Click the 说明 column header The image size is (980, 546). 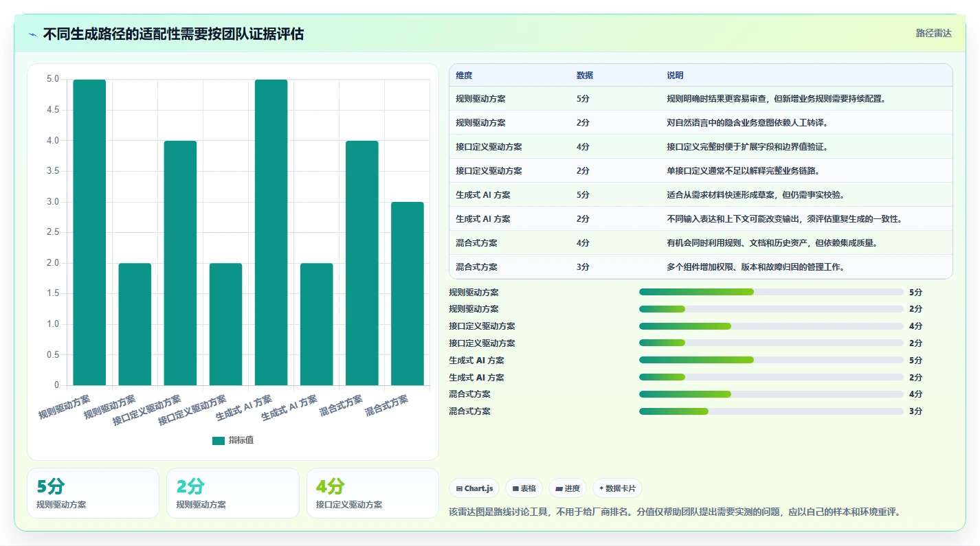click(675, 76)
